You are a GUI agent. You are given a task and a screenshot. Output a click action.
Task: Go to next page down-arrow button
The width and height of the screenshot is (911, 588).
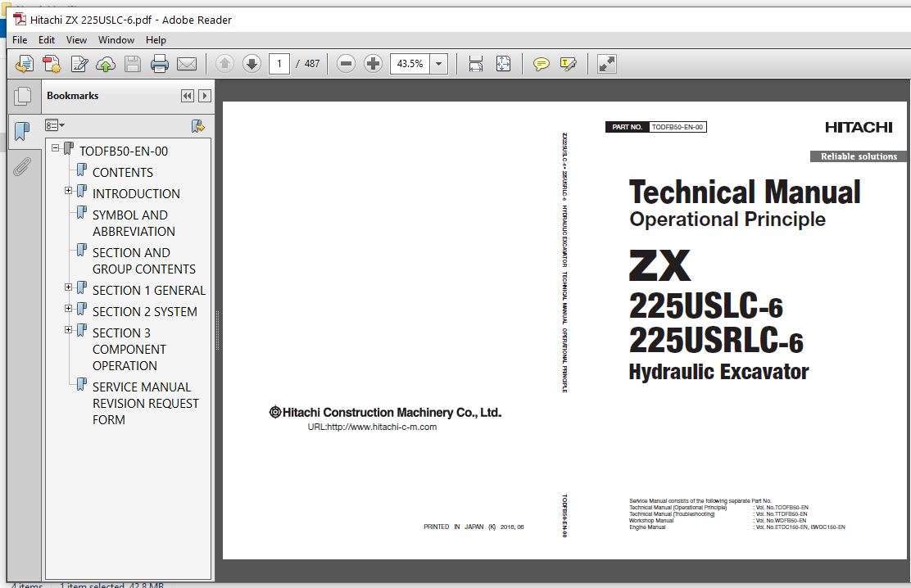point(252,63)
